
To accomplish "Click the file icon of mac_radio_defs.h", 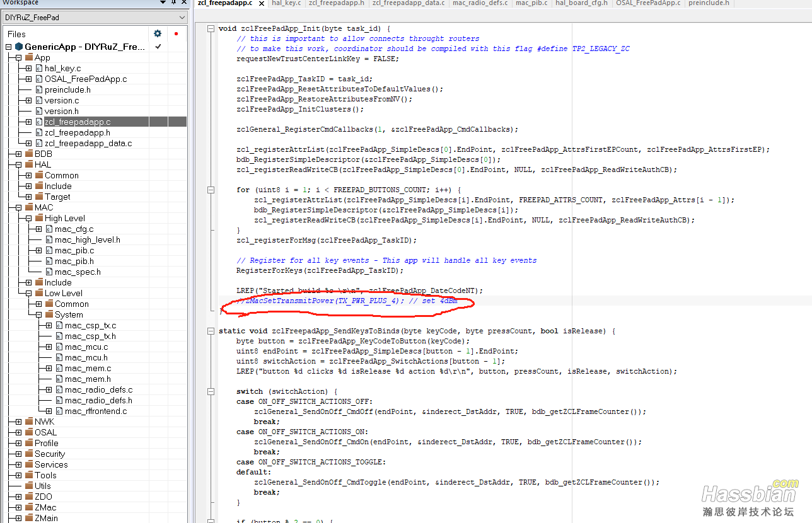I will (59, 400).
